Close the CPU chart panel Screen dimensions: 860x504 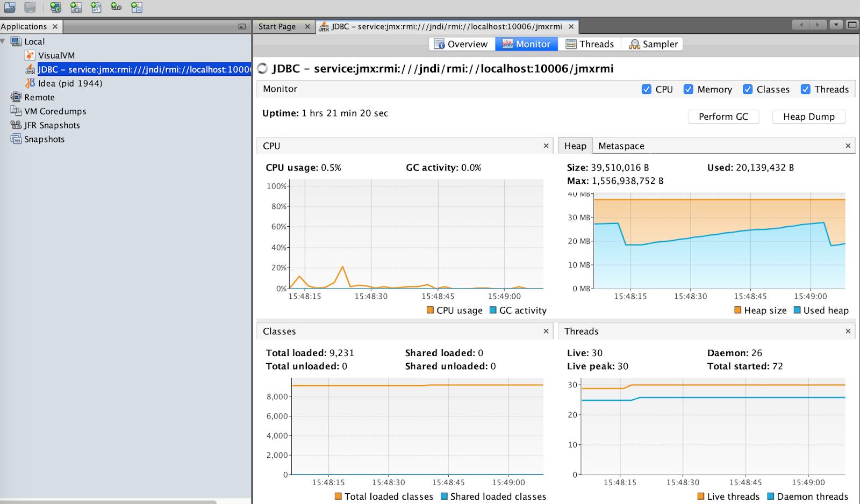546,146
